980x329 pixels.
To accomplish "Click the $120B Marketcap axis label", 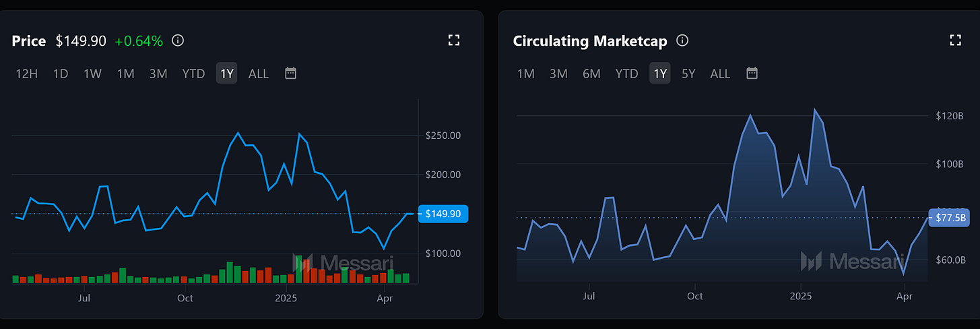I will (x=950, y=116).
